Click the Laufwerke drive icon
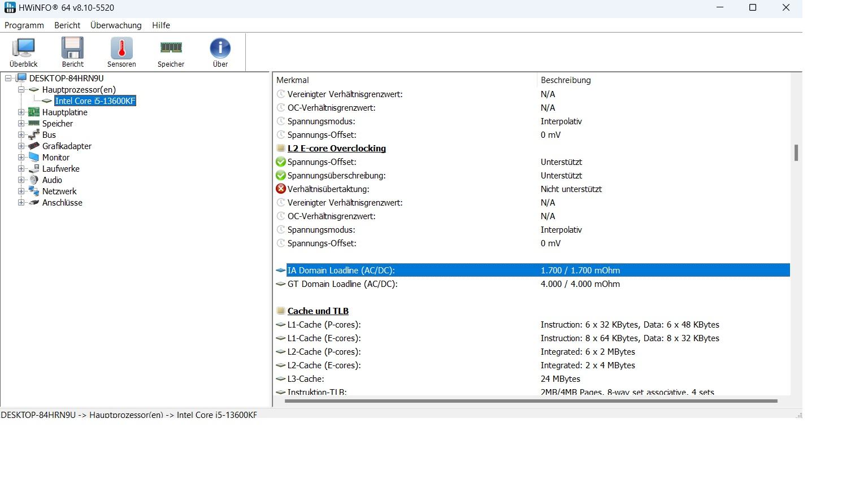 point(34,168)
